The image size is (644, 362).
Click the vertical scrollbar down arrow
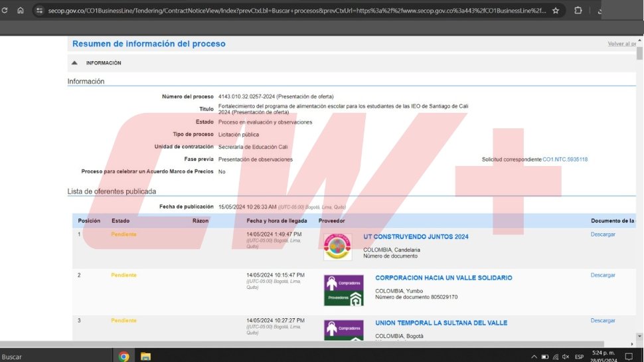pos(639,337)
